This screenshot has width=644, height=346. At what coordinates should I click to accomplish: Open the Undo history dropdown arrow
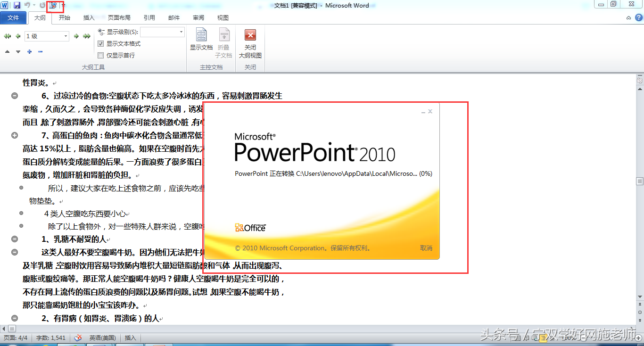34,5
